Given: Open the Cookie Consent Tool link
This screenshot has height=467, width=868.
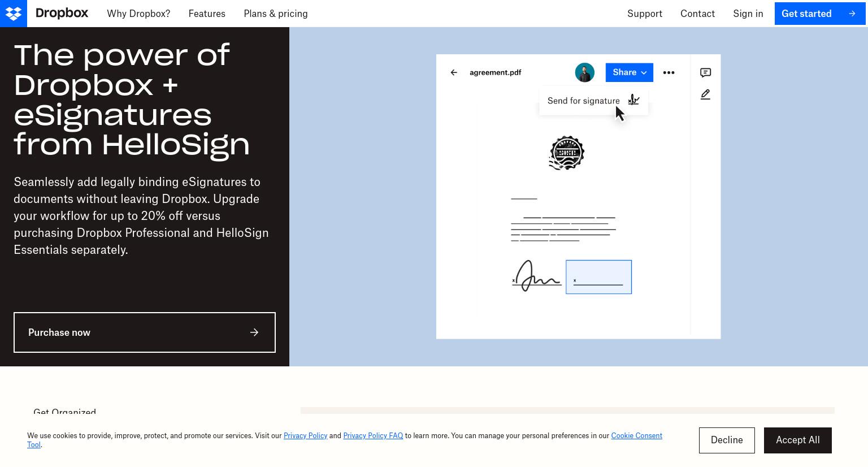Looking at the screenshot, I should click(x=636, y=435).
